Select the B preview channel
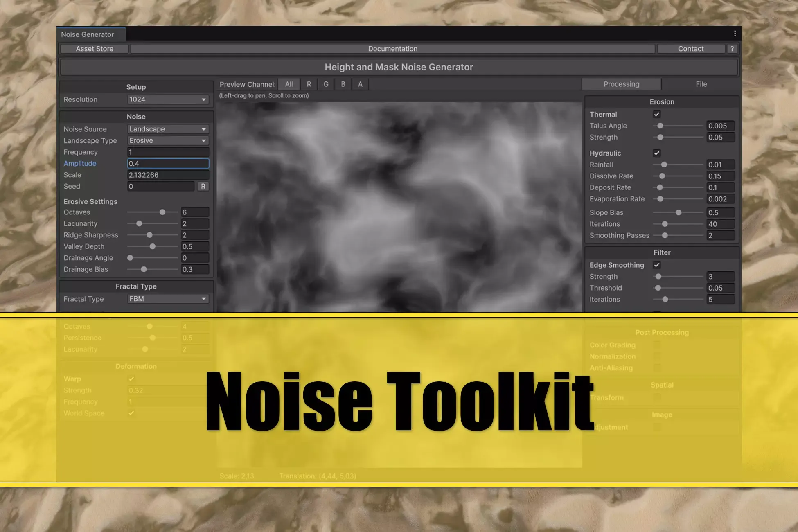This screenshot has height=532, width=798. click(343, 84)
